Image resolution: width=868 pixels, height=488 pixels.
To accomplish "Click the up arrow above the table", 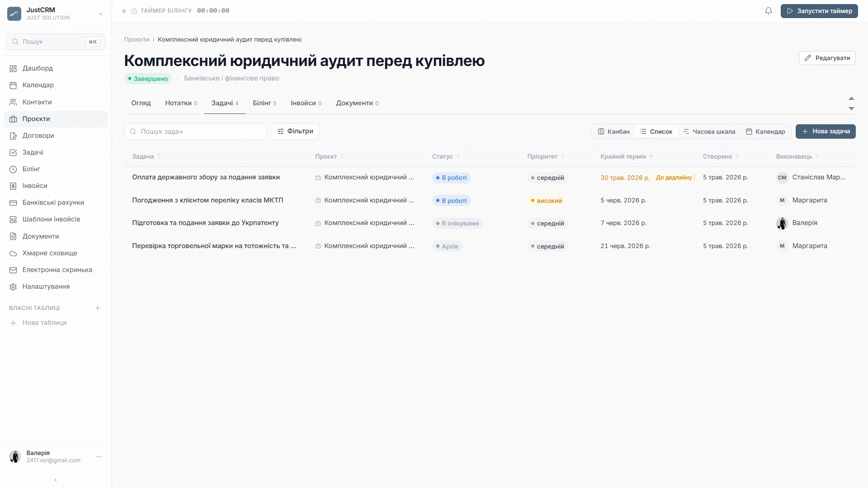I will [x=851, y=99].
